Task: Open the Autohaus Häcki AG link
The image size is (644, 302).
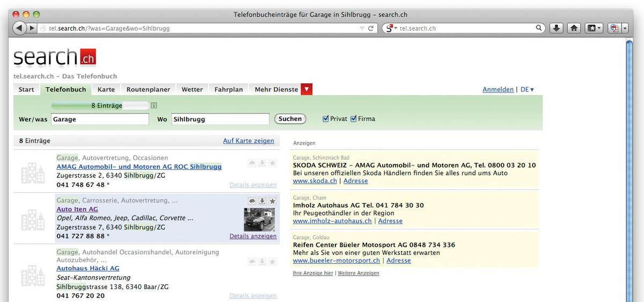Action: (x=88, y=268)
